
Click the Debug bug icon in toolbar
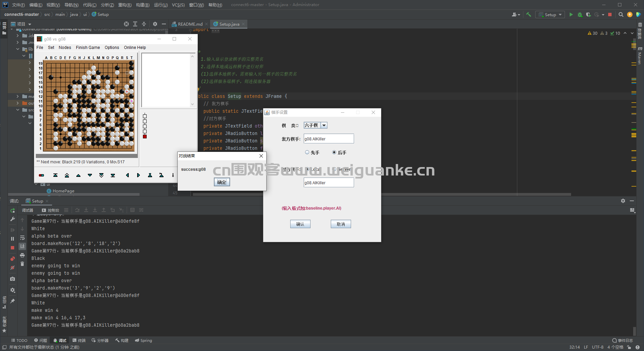tap(580, 15)
